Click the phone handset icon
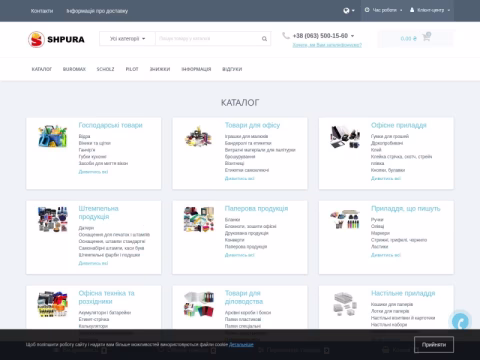 coord(286,35)
